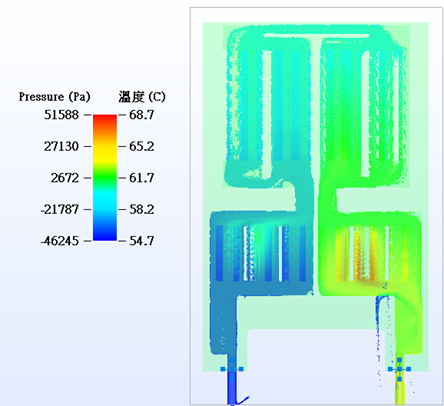This screenshot has width=444, height=406.
Task: Pick the green band of the legend bar
Action: tap(105, 177)
